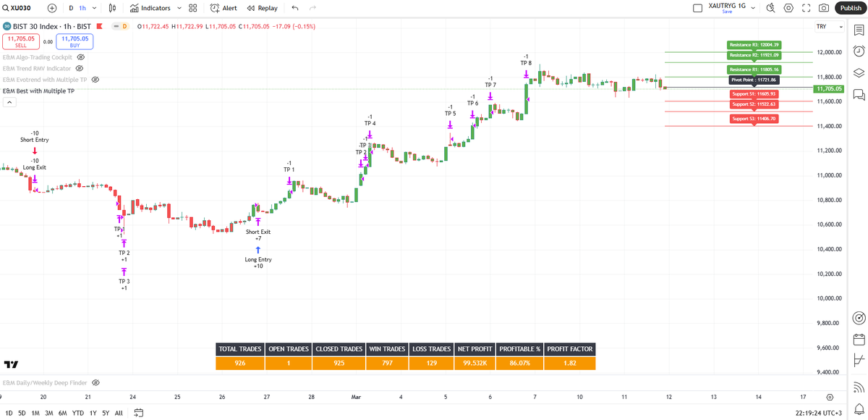Screen dimensions: 868x420
Task: Click the SELL 11,705.05 button
Action: (x=20, y=42)
